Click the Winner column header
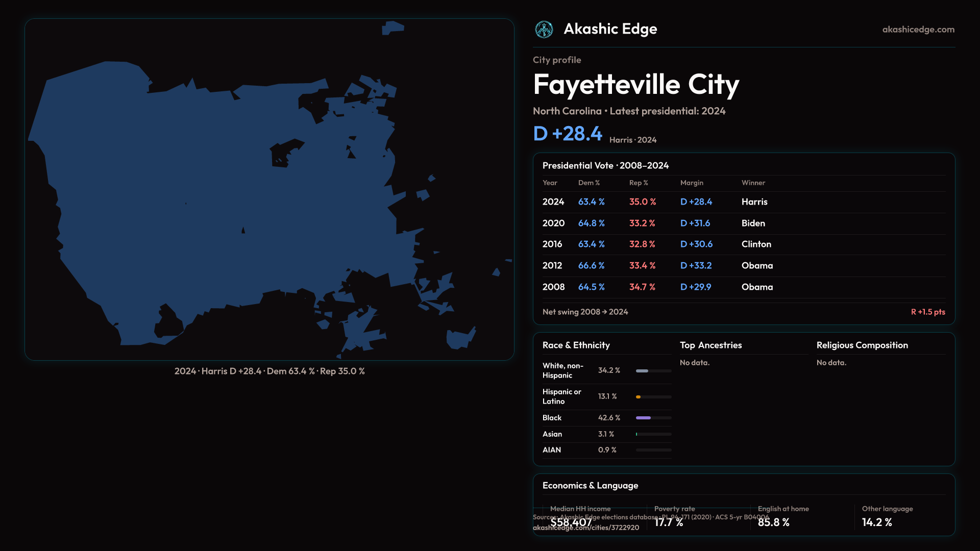980x551 pixels. click(753, 183)
